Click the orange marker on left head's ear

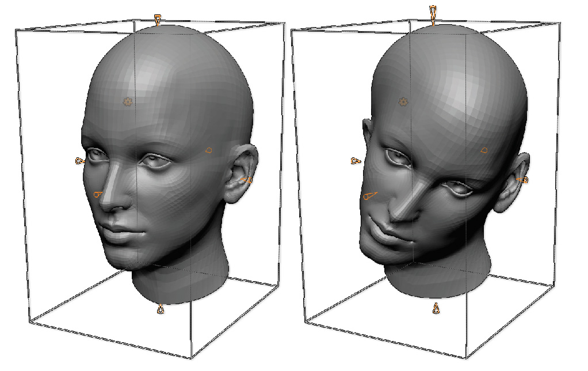246,180
